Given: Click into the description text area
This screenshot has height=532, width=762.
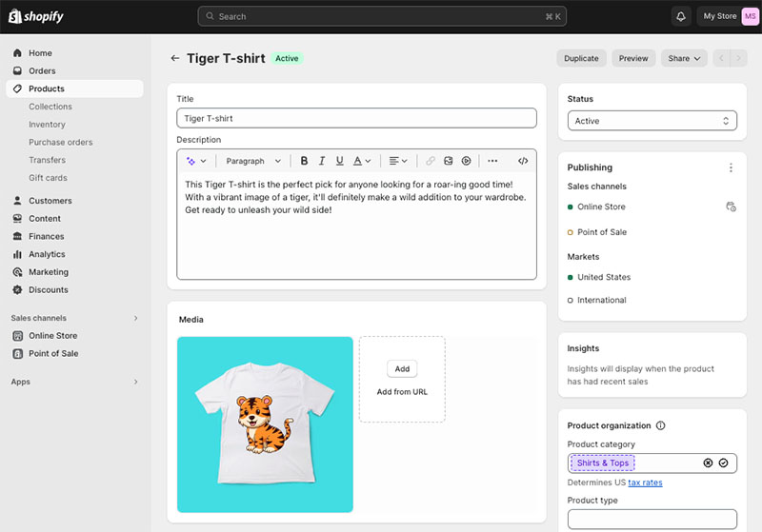Looking at the screenshot, I should click(356, 226).
